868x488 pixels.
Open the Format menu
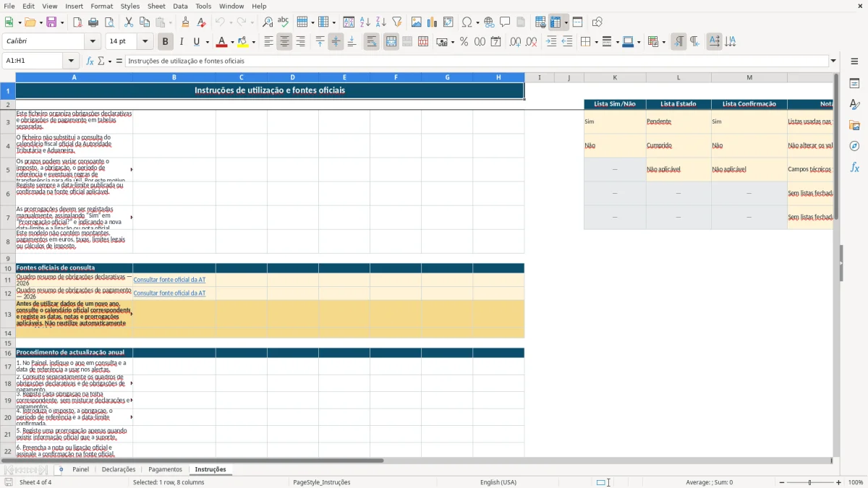tap(101, 6)
